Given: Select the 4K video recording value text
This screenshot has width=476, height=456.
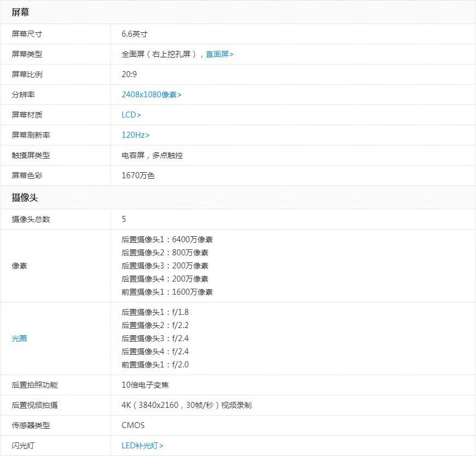Looking at the screenshot, I should point(186,405).
